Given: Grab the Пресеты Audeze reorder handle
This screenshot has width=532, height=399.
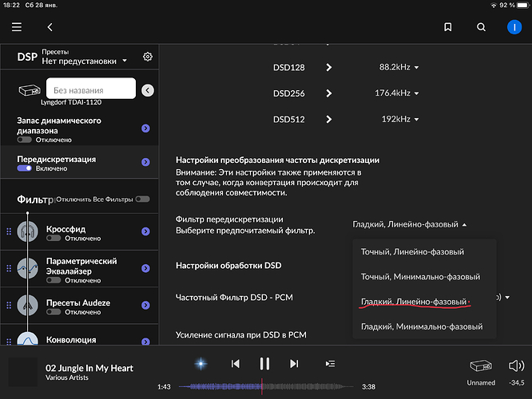Looking at the screenshot, I should [x=9, y=305].
